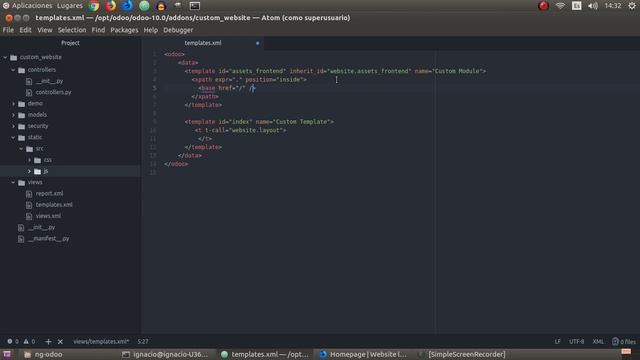Screen dimensions: 640x360
Task: Collapse the src folder
Action: click(21, 149)
